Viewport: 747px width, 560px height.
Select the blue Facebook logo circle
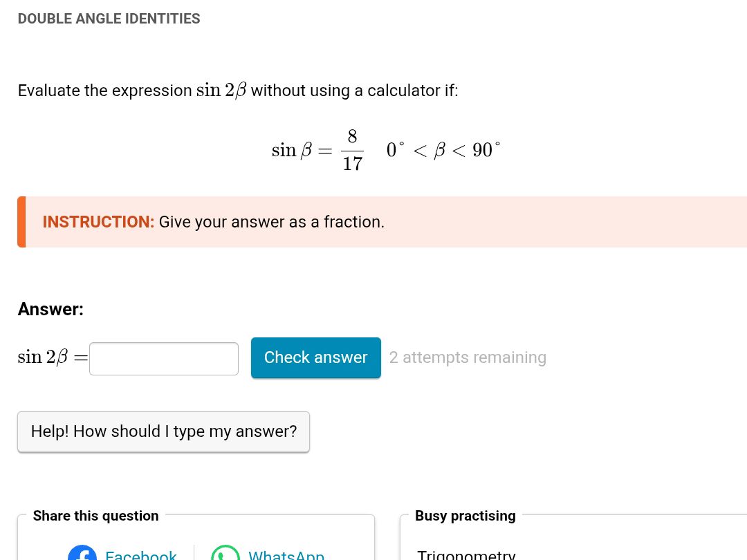pyautogui.click(x=82, y=553)
